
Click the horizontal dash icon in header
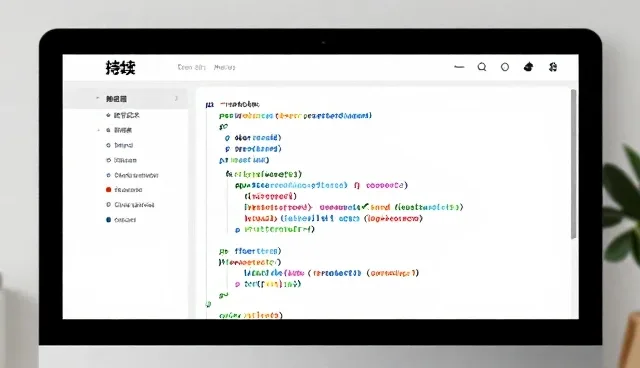click(x=459, y=67)
